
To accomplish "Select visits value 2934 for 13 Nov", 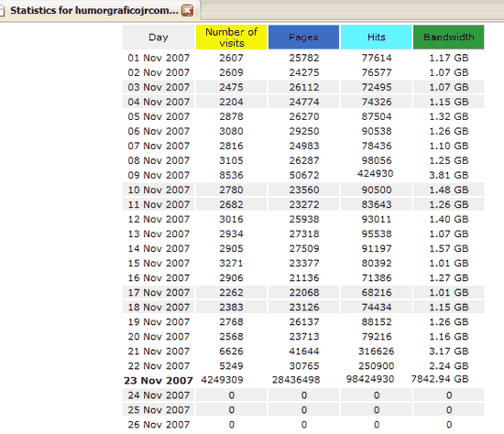I will point(232,233).
